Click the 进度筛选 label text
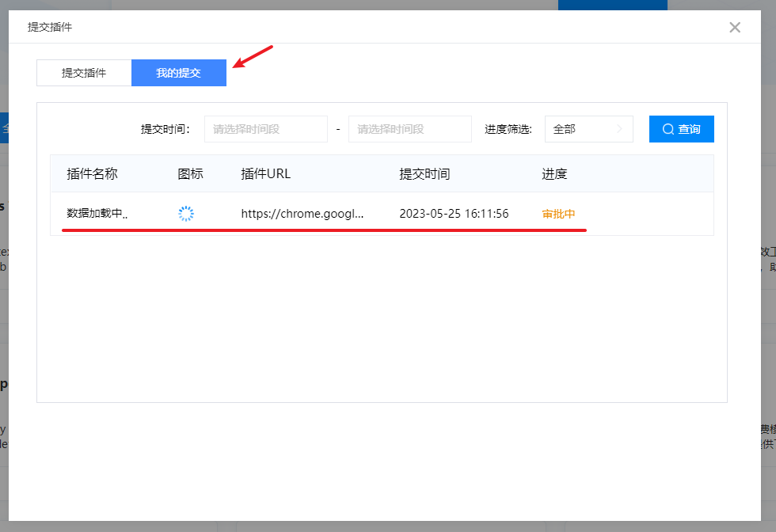This screenshot has width=776, height=532. 508,129
